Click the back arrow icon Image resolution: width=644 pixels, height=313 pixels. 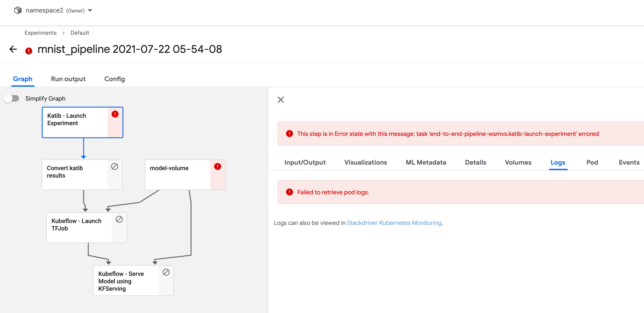13,49
